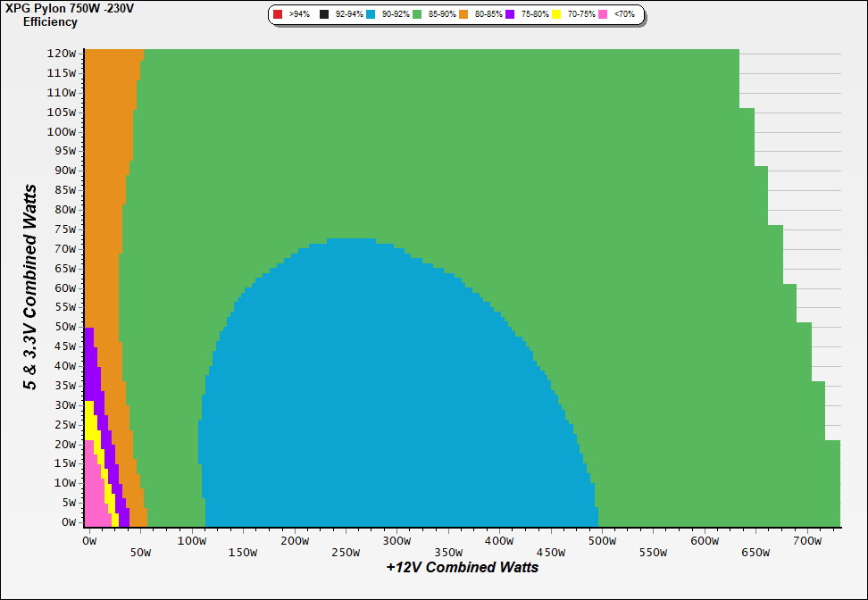
Task: Select the yellow 70-75% legend swatch
Action: (556, 15)
